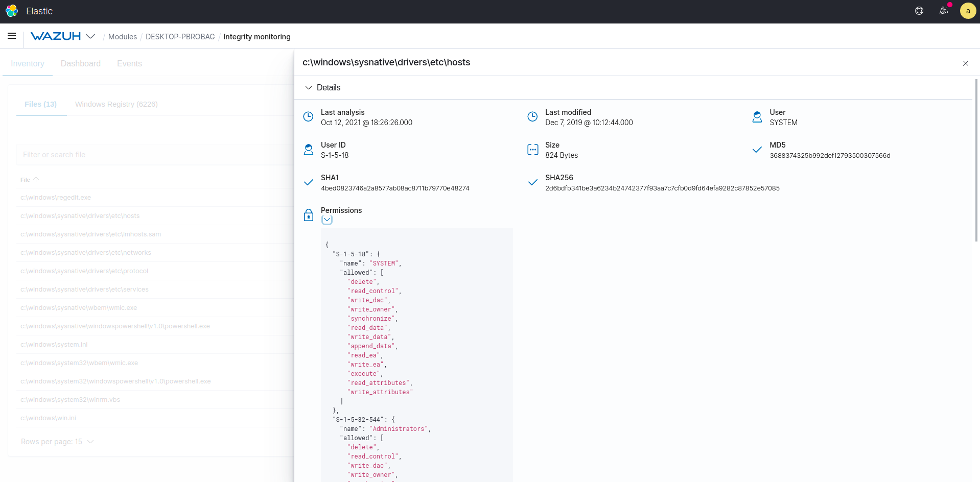Collapse the Permissions JSON block

click(327, 220)
